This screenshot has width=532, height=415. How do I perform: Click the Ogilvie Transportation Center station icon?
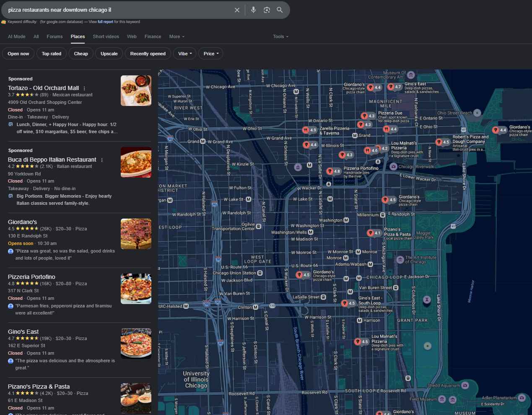pos(259,227)
